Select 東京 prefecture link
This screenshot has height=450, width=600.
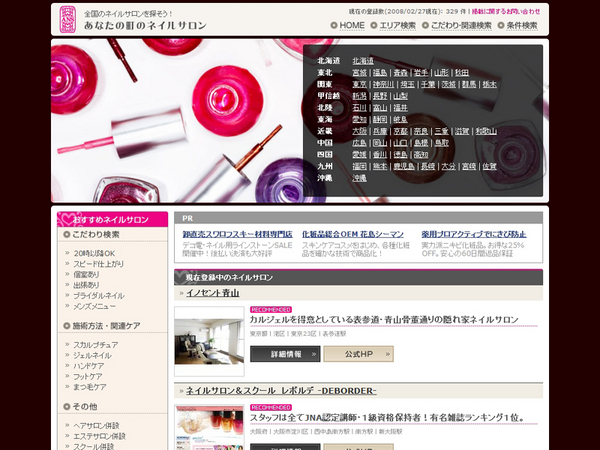[359, 84]
